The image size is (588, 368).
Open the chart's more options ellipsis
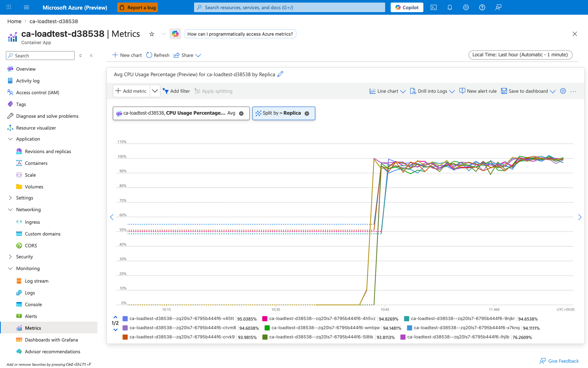coord(573,91)
